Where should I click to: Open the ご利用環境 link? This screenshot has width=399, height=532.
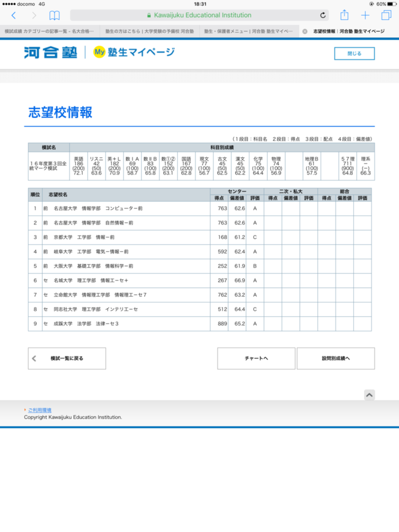[x=40, y=410]
